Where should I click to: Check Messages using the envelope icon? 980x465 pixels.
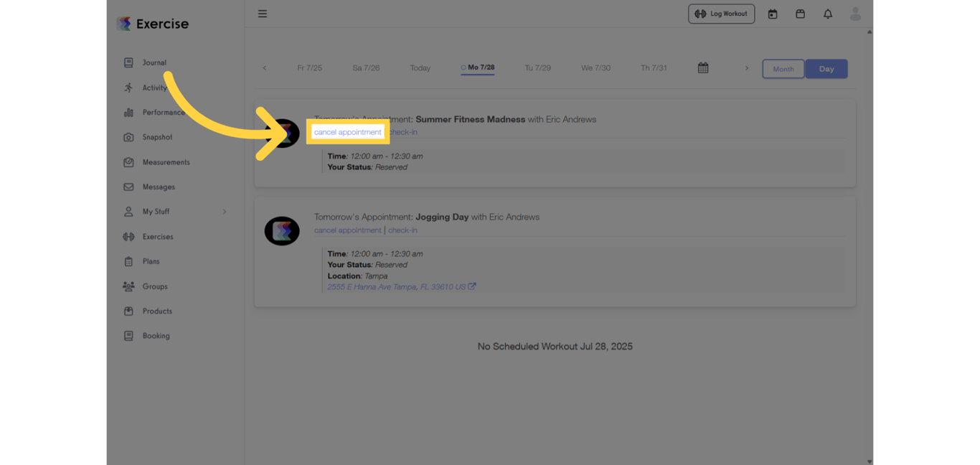point(128,187)
